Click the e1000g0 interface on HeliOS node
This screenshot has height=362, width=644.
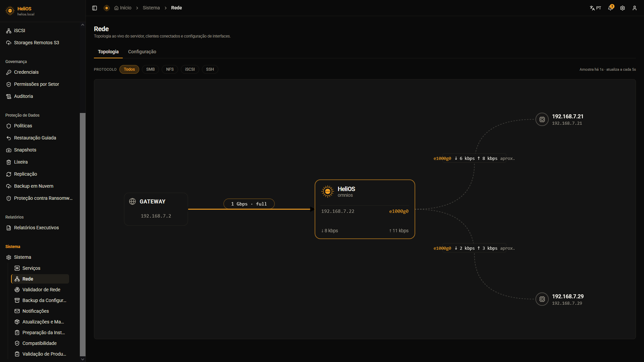click(x=399, y=211)
